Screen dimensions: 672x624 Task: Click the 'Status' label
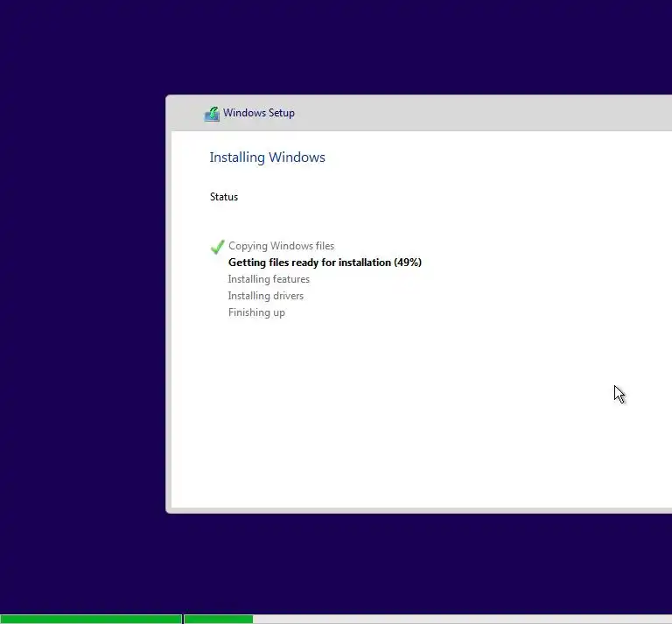(224, 197)
